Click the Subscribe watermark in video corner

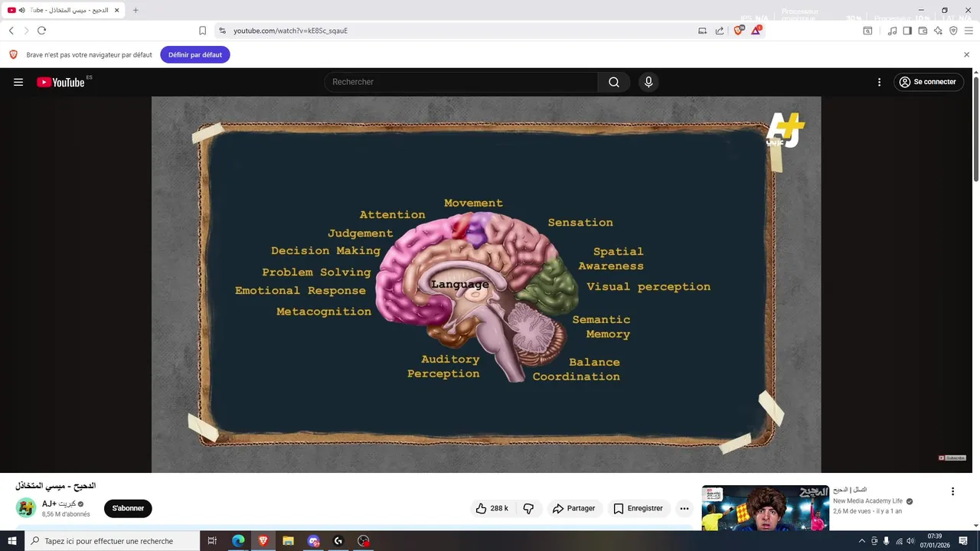point(952,458)
